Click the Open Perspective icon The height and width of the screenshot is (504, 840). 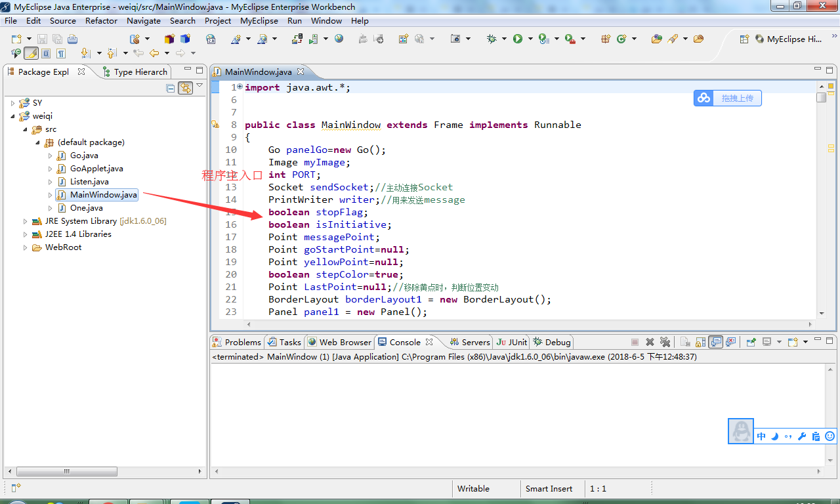(x=744, y=39)
